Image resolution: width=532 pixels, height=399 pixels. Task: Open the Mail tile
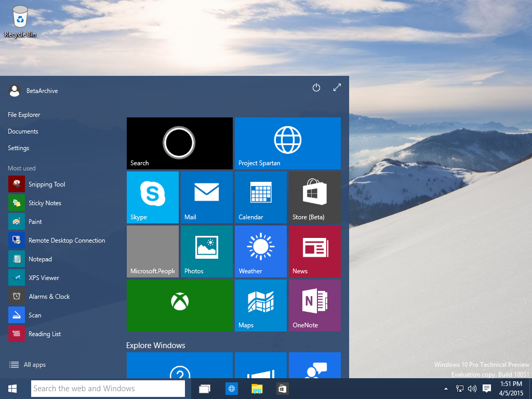click(x=206, y=197)
